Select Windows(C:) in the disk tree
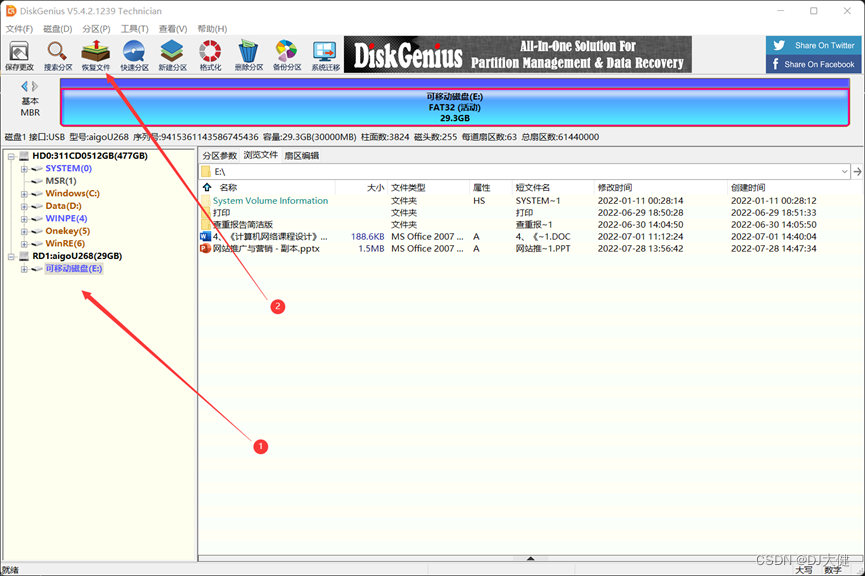The image size is (865, 576). [72, 193]
